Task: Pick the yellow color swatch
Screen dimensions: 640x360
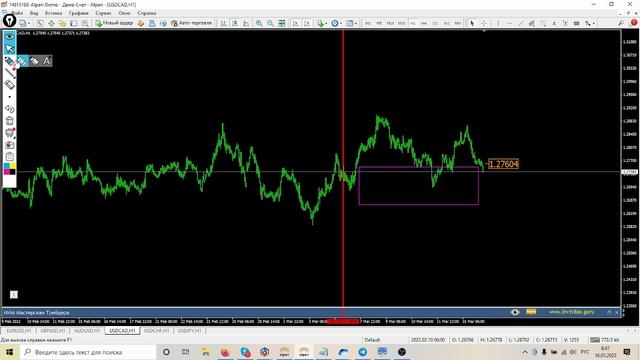Action: pos(13,166)
